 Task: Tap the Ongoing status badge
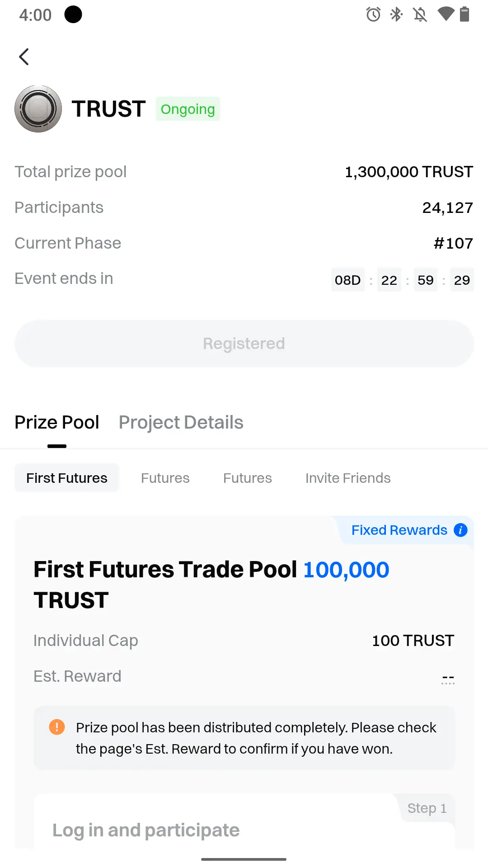pos(188,109)
